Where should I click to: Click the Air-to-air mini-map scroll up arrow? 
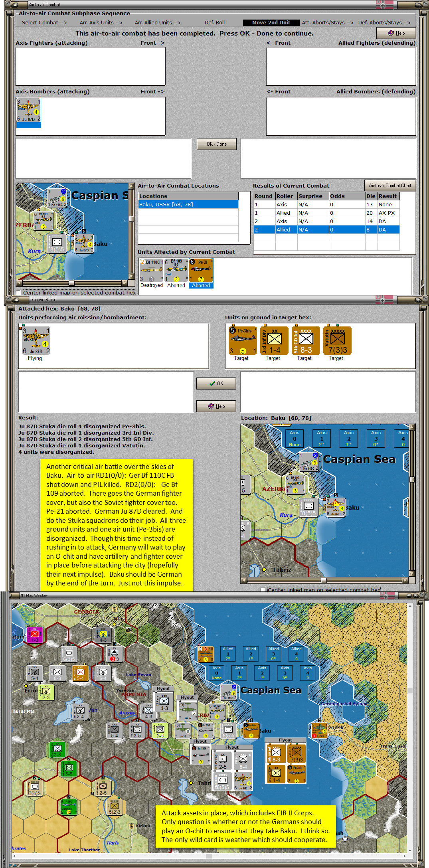click(x=131, y=186)
